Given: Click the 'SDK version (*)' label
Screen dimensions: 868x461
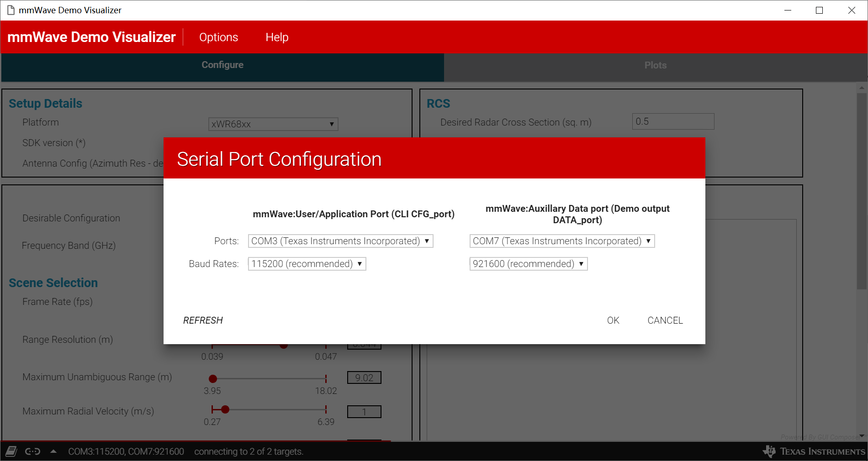Looking at the screenshot, I should click(x=54, y=143).
